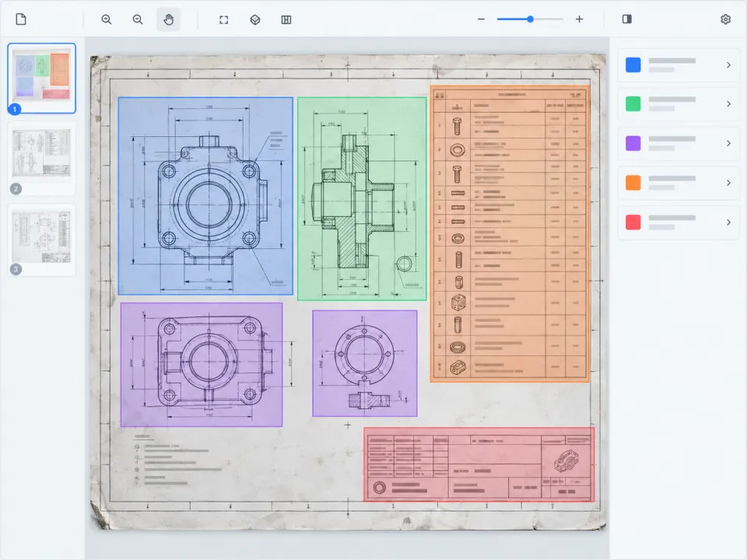This screenshot has height=560, width=747.
Task: Click the red color swatch in the right panel
Action: (x=633, y=222)
